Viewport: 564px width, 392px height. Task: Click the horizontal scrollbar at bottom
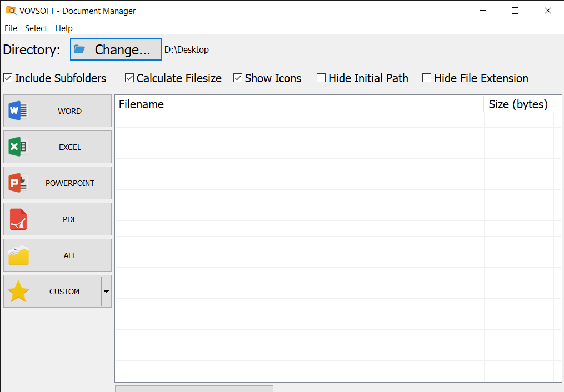[194, 389]
